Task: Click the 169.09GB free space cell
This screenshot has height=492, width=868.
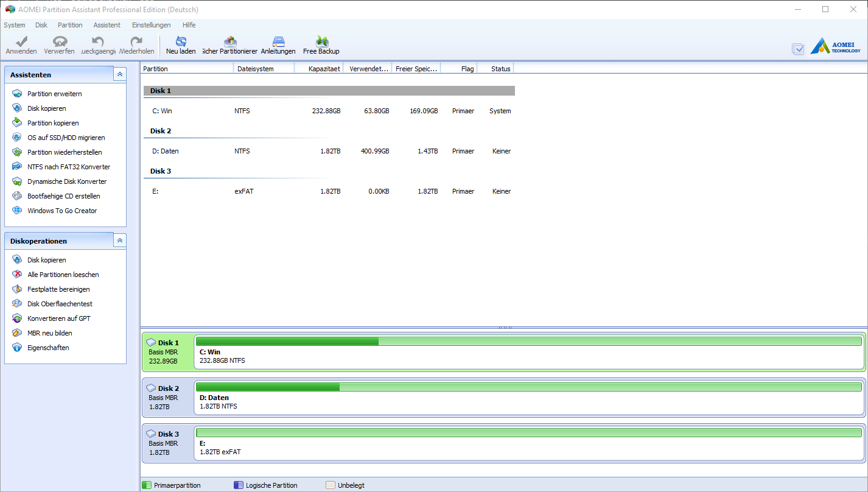Action: (424, 111)
